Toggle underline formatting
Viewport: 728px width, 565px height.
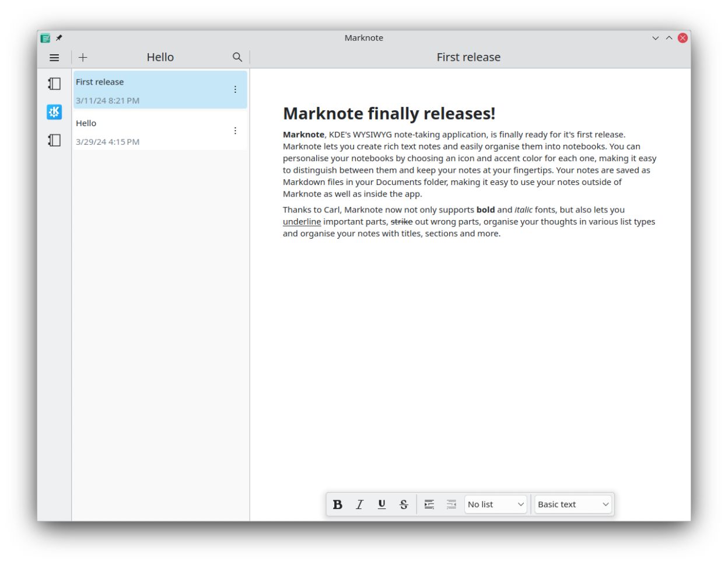point(382,504)
